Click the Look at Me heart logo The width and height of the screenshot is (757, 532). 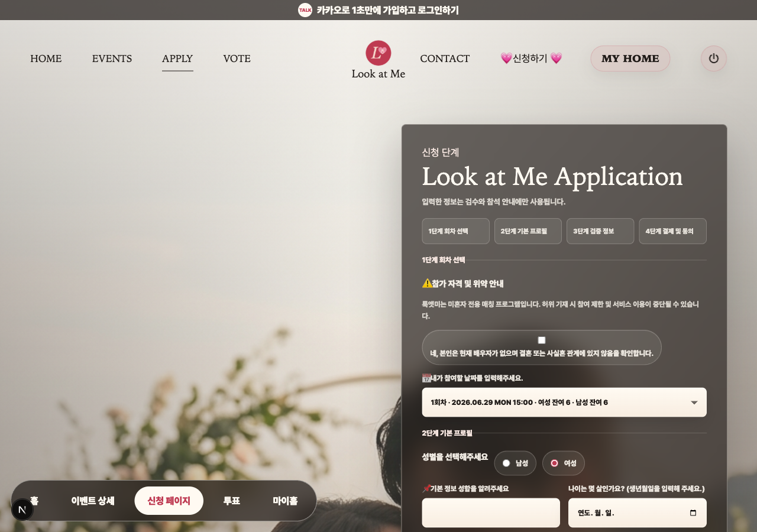tap(378, 53)
